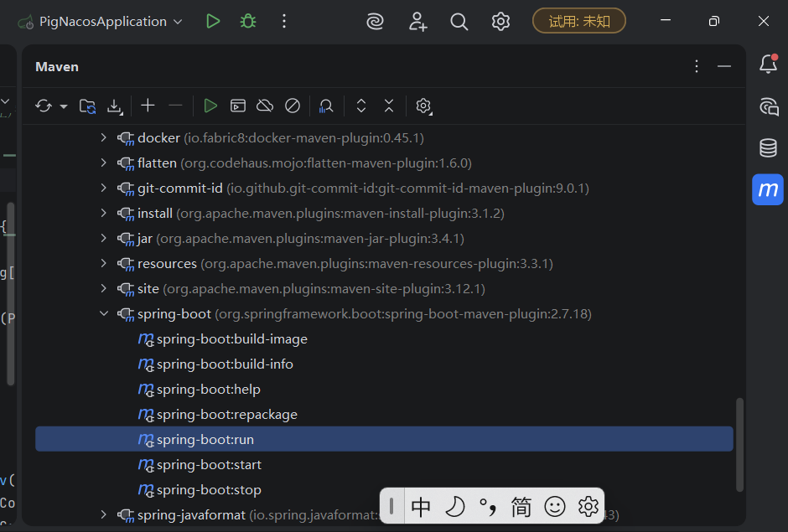Select spring-boot:build-image goal

point(385,338)
